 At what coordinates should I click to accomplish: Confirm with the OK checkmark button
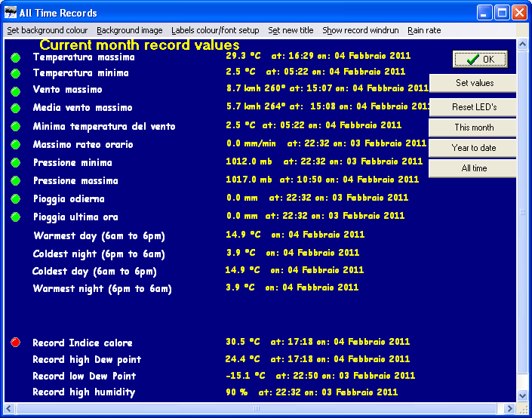(x=480, y=60)
